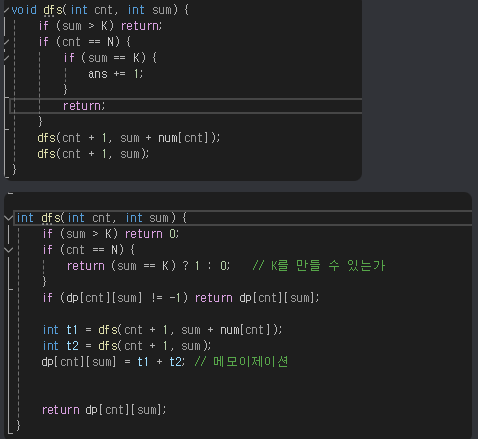Collapse the int dfs function fold chevron
The height and width of the screenshot is (439, 478).
click(8, 218)
